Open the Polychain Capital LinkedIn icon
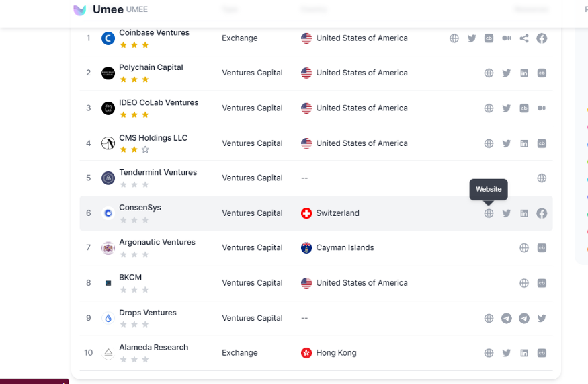This screenshot has width=588, height=384. (x=524, y=73)
